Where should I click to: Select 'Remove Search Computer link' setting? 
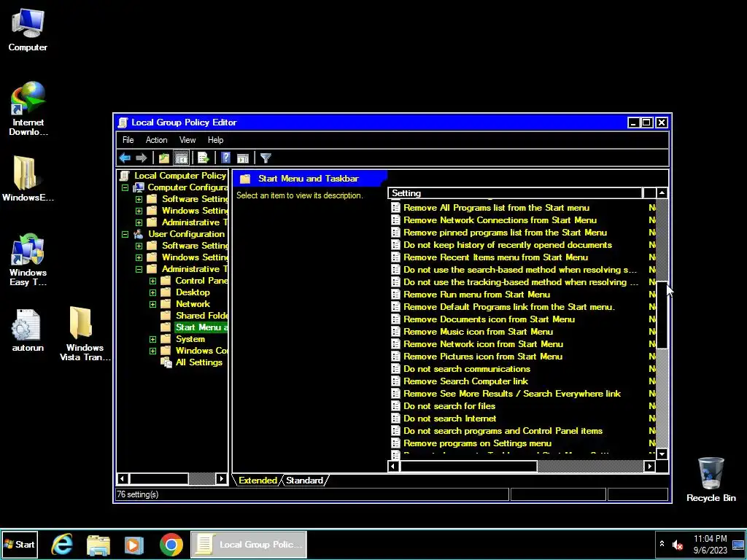coord(465,381)
